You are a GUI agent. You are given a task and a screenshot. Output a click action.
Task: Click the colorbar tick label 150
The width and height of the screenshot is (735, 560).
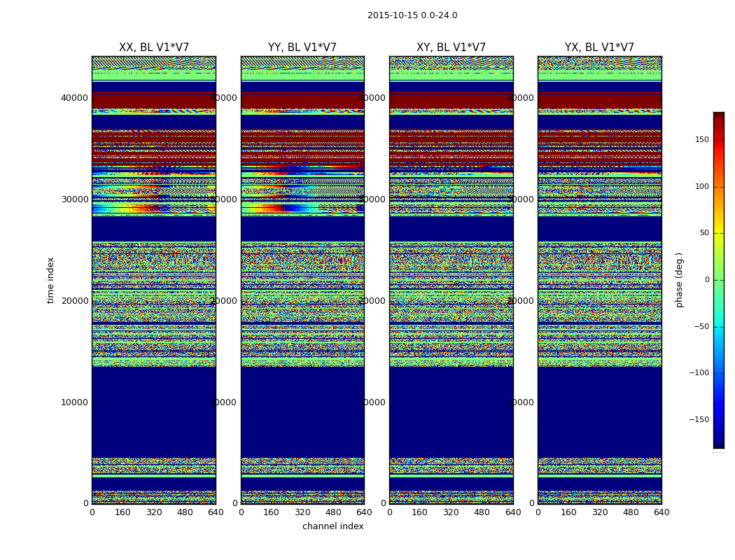click(702, 139)
